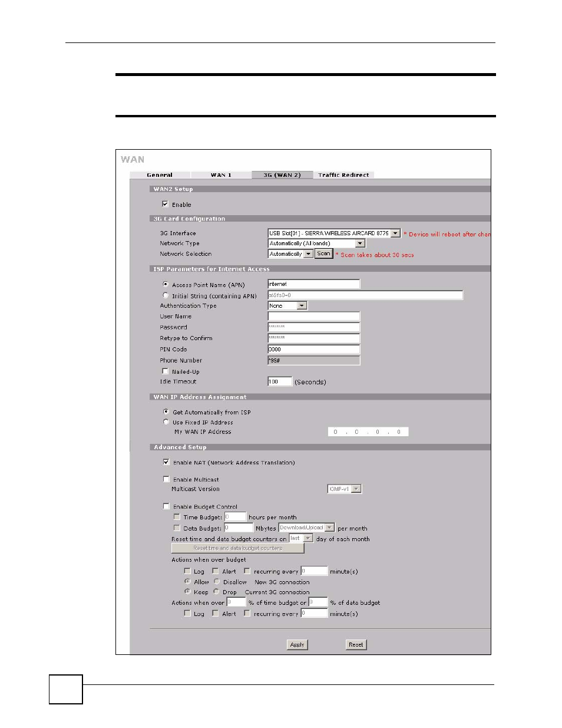The width and height of the screenshot is (562, 728).
Task: Select Use Fixed IP Address option
Action: (x=166, y=422)
